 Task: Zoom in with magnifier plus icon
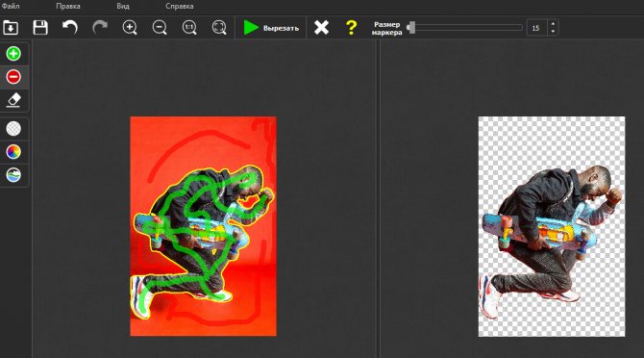pyautogui.click(x=130, y=28)
